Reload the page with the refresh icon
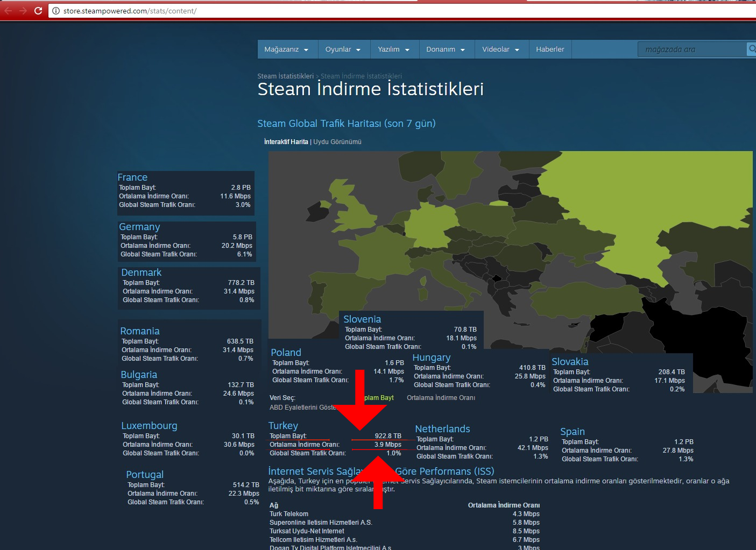This screenshot has height=550, width=756. 38,11
